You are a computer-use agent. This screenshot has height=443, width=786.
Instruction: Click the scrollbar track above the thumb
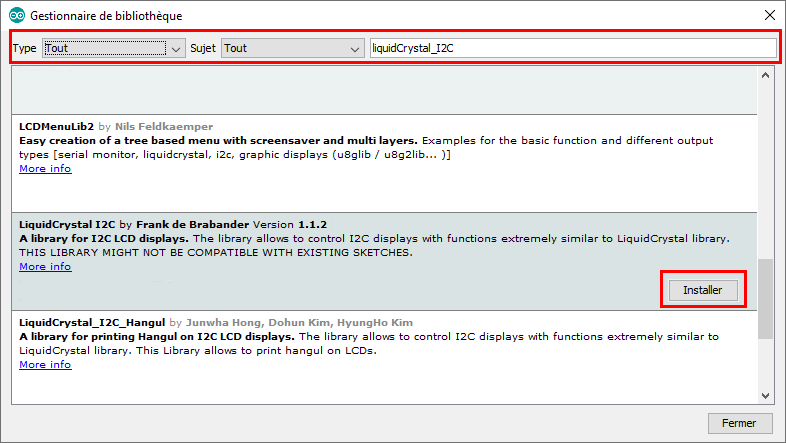tap(765, 170)
